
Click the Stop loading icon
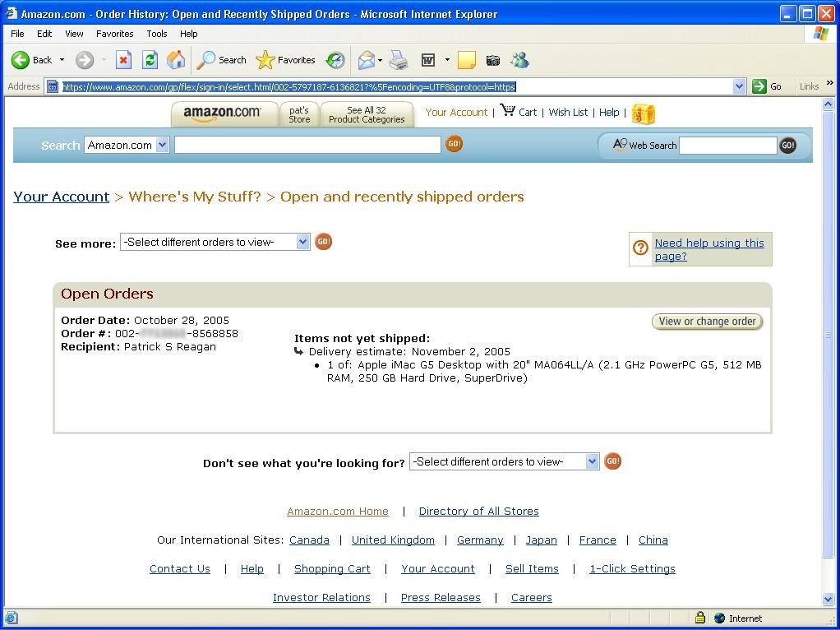(124, 60)
